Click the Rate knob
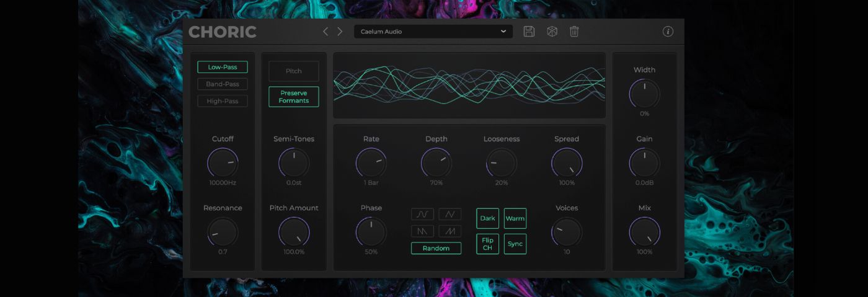The image size is (868, 297). [371, 163]
